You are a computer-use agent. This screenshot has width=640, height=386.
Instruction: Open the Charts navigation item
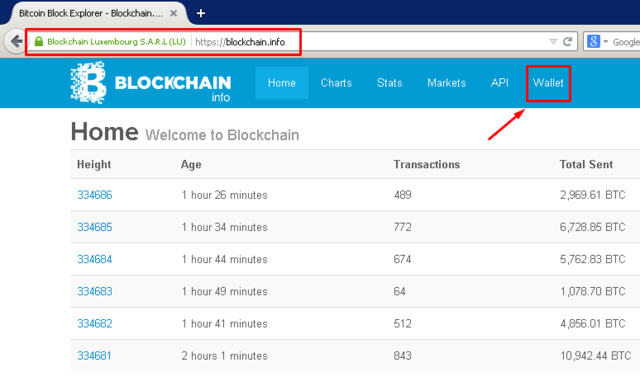pos(336,83)
